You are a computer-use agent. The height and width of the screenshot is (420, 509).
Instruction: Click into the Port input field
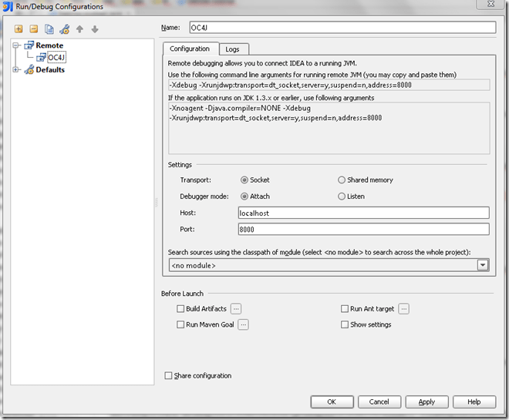[363, 229]
